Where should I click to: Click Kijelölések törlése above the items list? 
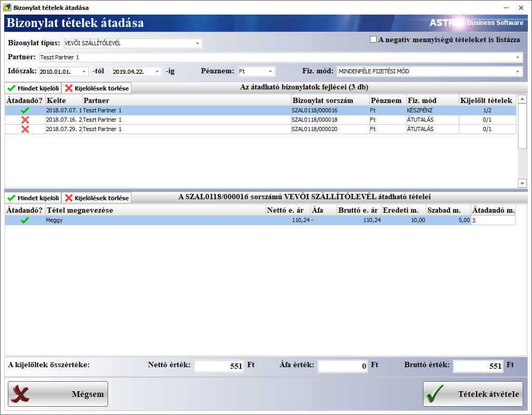pyautogui.click(x=97, y=198)
